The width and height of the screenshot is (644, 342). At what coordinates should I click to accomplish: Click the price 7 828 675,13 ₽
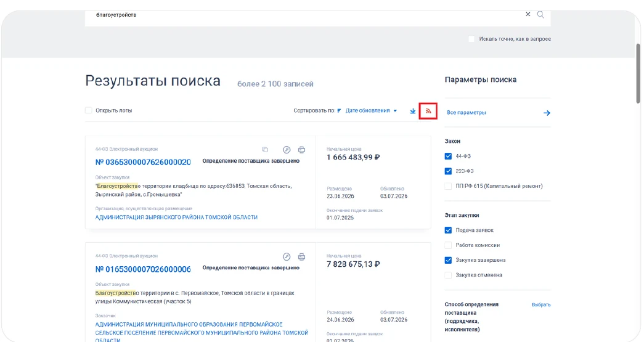tap(353, 264)
